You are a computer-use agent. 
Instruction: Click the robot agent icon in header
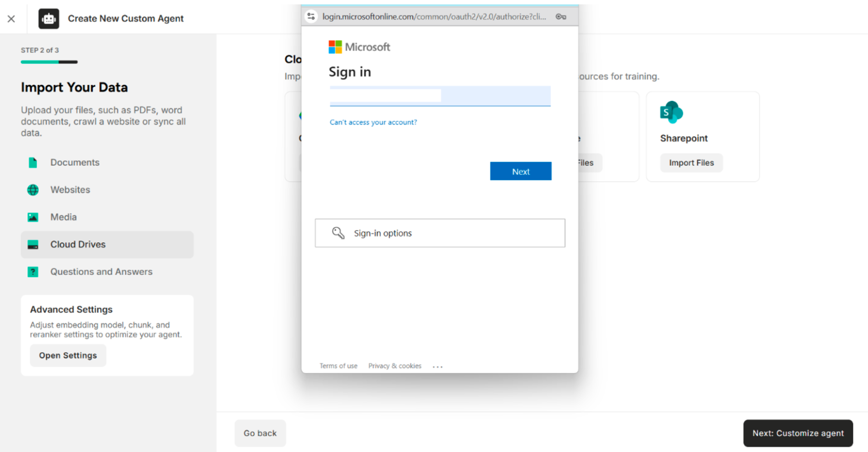(49, 18)
